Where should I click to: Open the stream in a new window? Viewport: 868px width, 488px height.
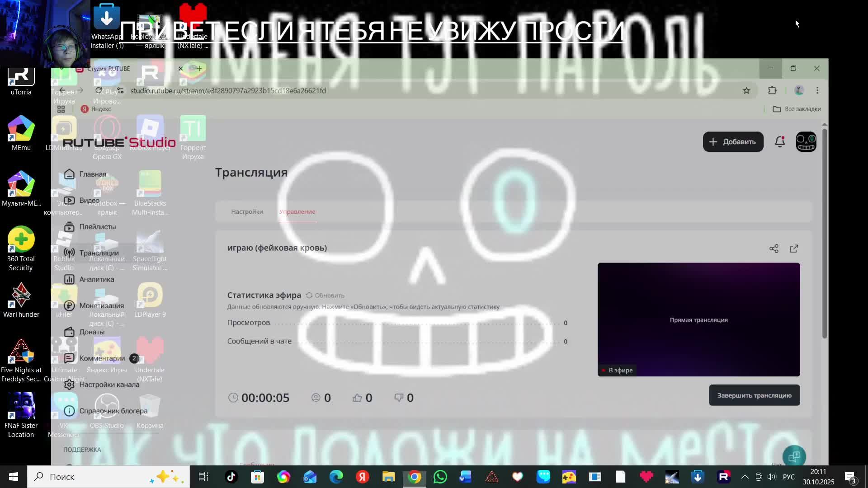coord(794,249)
